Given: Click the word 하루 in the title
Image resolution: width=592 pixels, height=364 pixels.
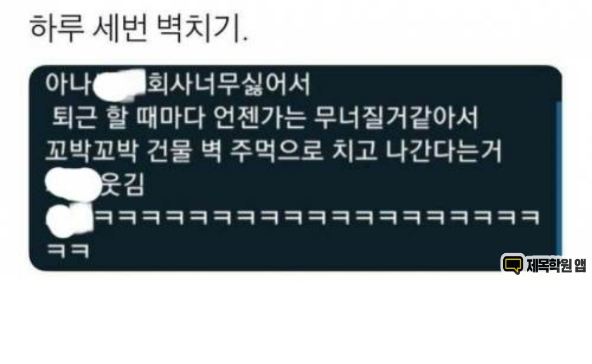Looking at the screenshot, I should point(56,29).
